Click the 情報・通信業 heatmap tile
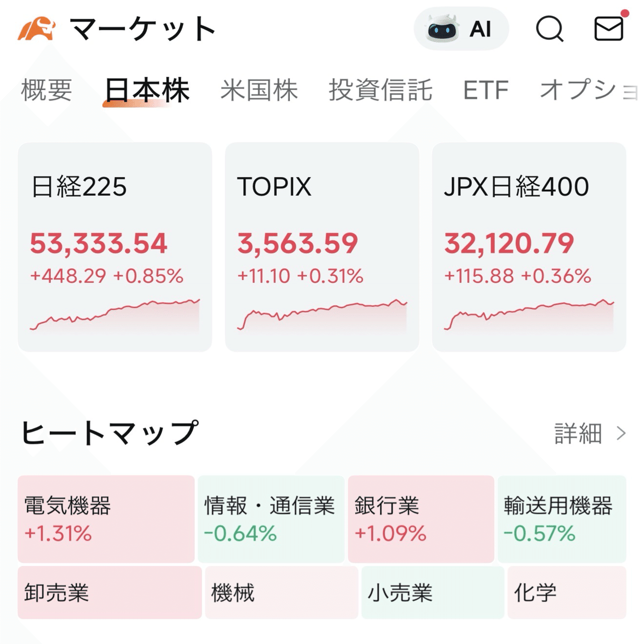Screen dimensions: 644x644 272,518
